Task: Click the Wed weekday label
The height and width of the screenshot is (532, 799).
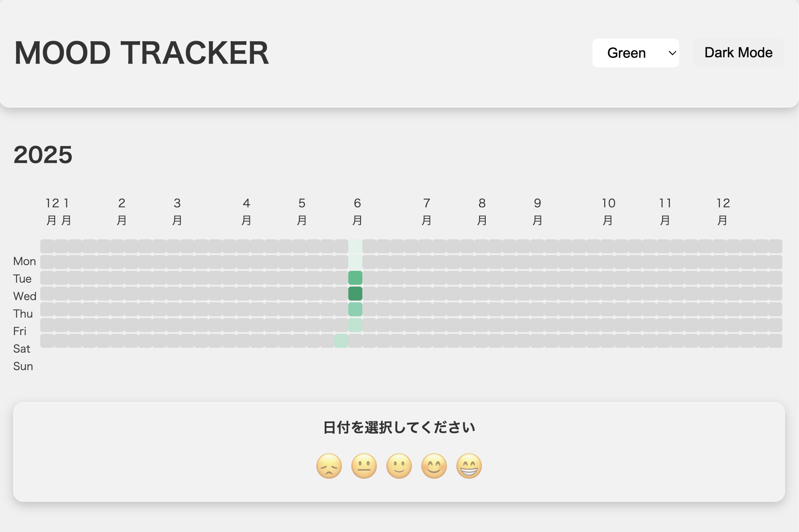Action: [25, 296]
